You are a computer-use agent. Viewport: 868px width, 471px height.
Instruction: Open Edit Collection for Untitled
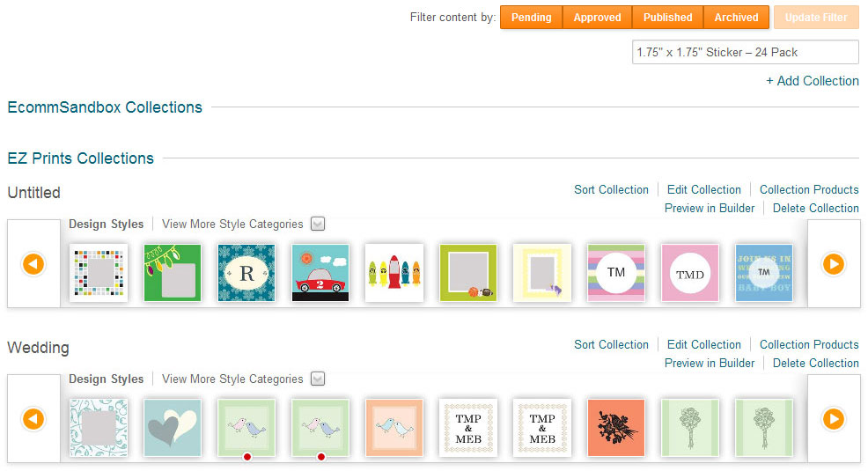coord(703,190)
